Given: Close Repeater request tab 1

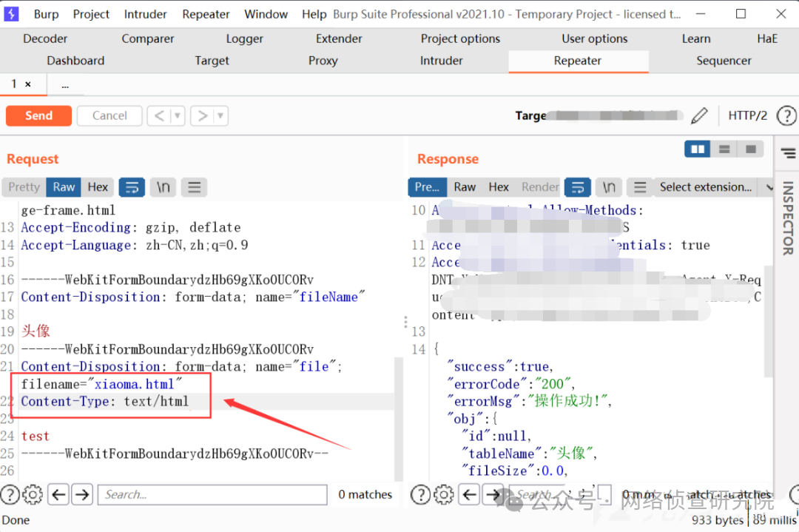Looking at the screenshot, I should [x=28, y=84].
